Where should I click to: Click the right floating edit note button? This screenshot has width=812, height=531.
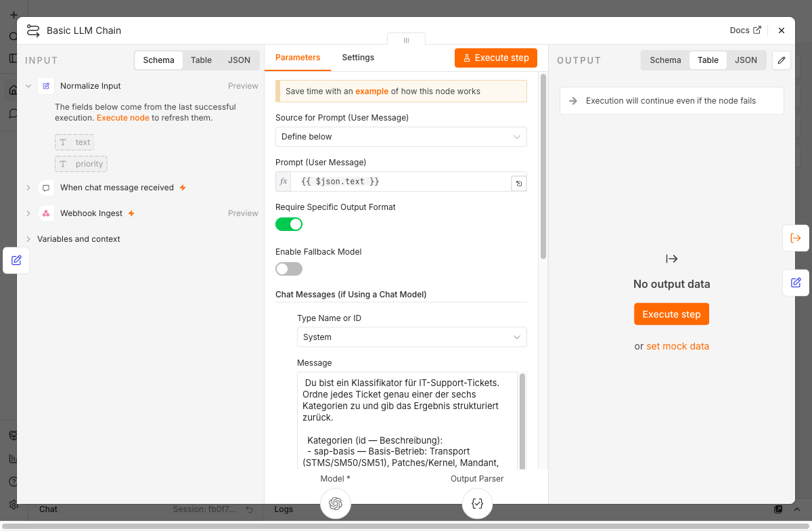point(796,282)
